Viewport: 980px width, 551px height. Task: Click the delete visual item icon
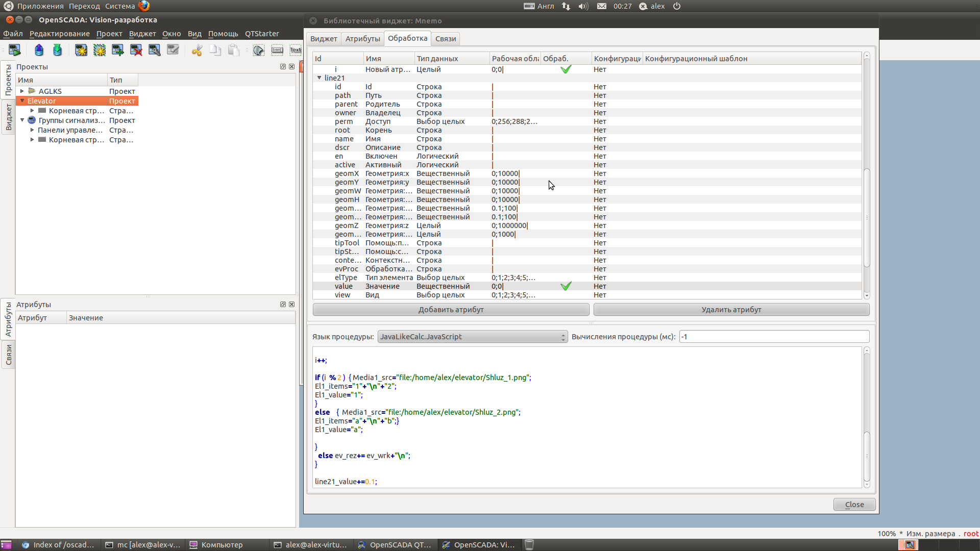click(136, 49)
